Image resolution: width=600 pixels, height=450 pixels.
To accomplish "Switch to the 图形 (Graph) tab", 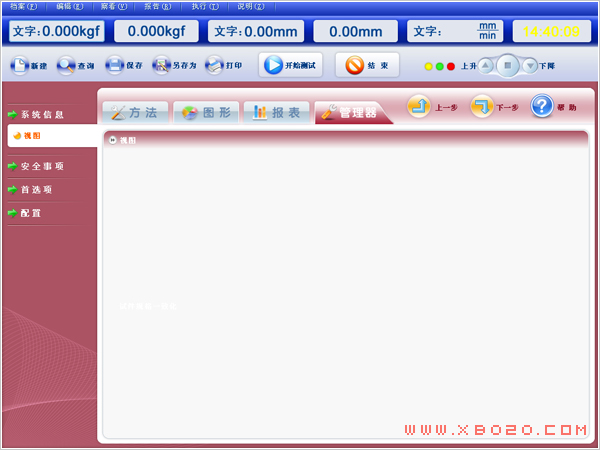I will 205,113.
